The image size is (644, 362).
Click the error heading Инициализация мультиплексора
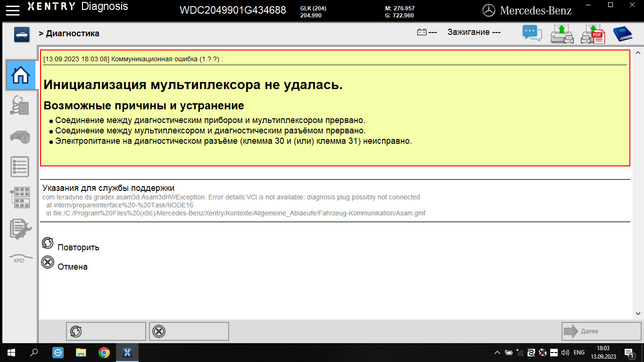[193, 85]
